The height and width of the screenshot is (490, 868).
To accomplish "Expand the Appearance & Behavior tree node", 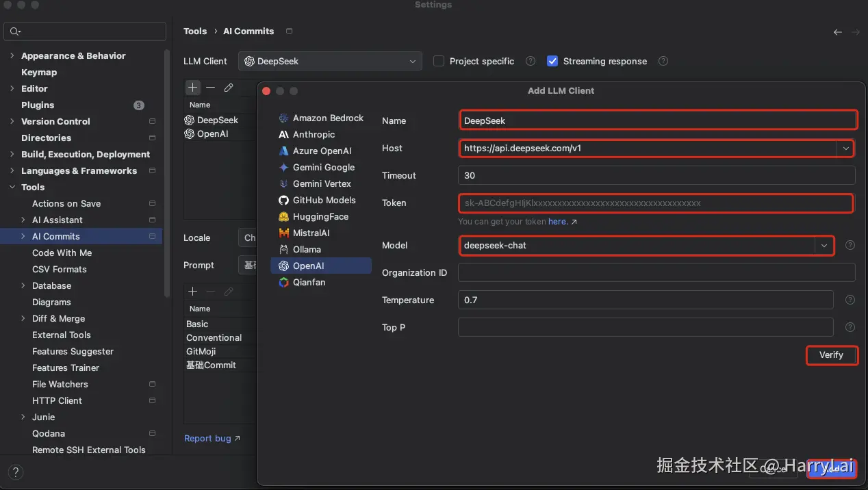I will 12,55.
